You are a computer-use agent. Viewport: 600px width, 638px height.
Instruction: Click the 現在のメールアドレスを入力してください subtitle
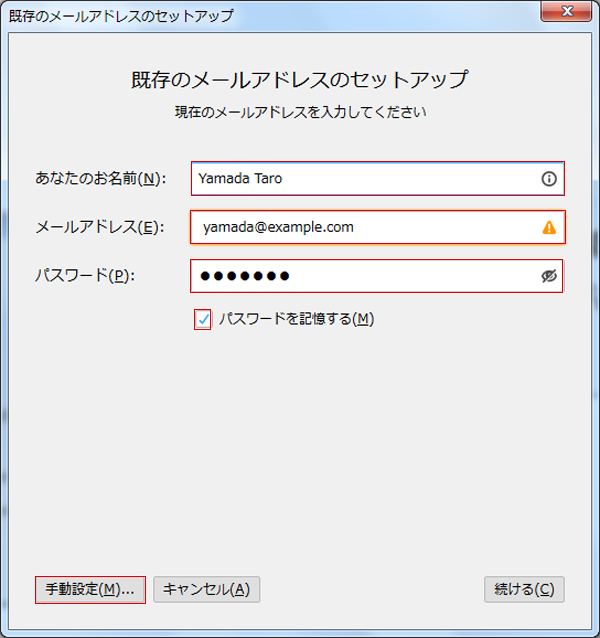pyautogui.click(x=300, y=112)
